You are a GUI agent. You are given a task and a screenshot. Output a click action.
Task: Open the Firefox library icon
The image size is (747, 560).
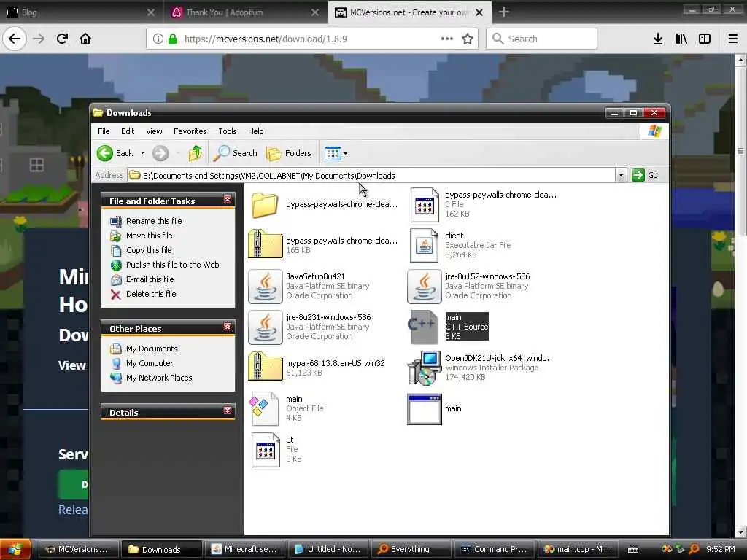[x=681, y=39]
